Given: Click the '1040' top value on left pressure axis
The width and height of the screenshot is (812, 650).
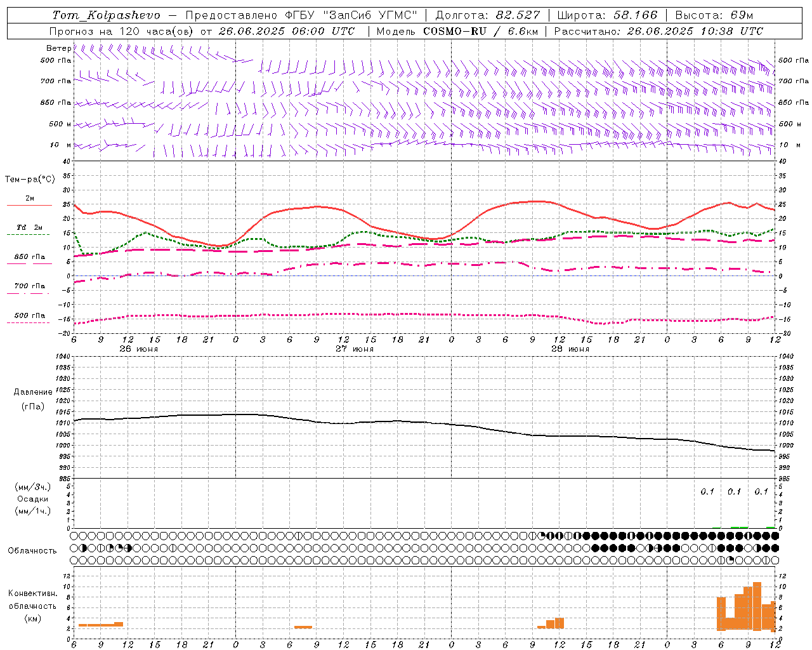Looking at the screenshot, I should [x=63, y=357].
